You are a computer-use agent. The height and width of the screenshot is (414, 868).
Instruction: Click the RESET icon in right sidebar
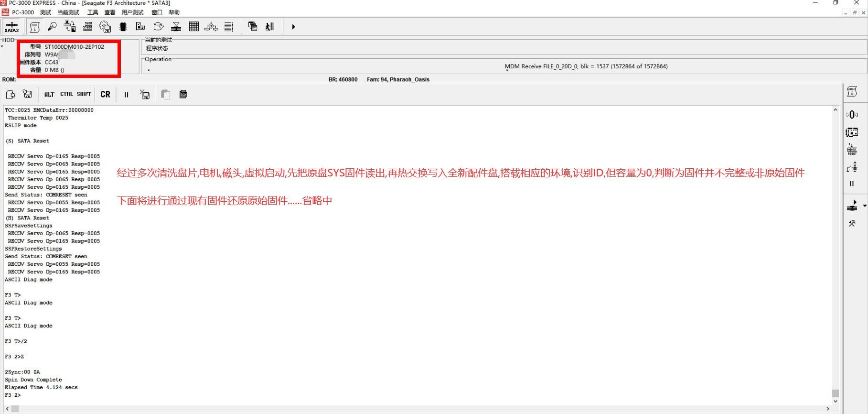coord(852,149)
